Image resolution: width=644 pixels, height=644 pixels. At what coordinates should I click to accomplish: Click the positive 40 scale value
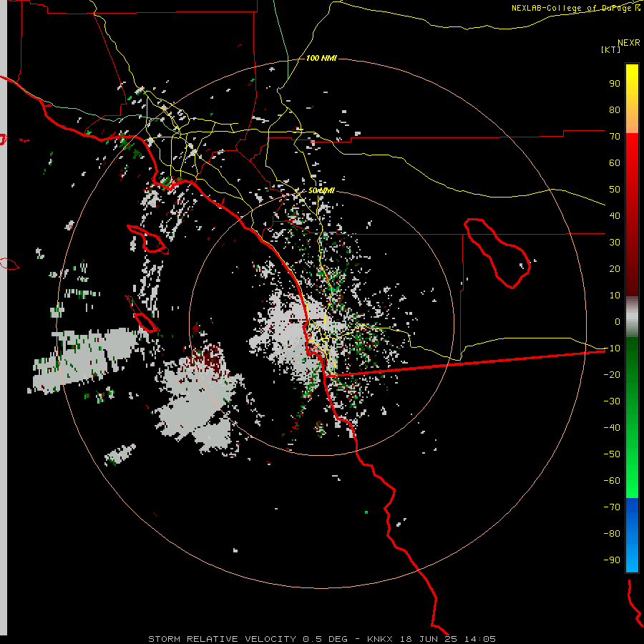(615, 215)
